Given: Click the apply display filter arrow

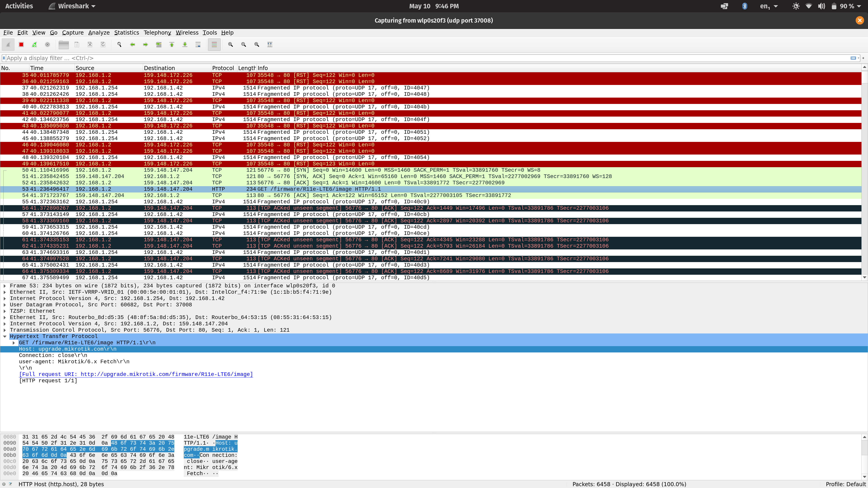Looking at the screenshot, I should click(x=853, y=58).
